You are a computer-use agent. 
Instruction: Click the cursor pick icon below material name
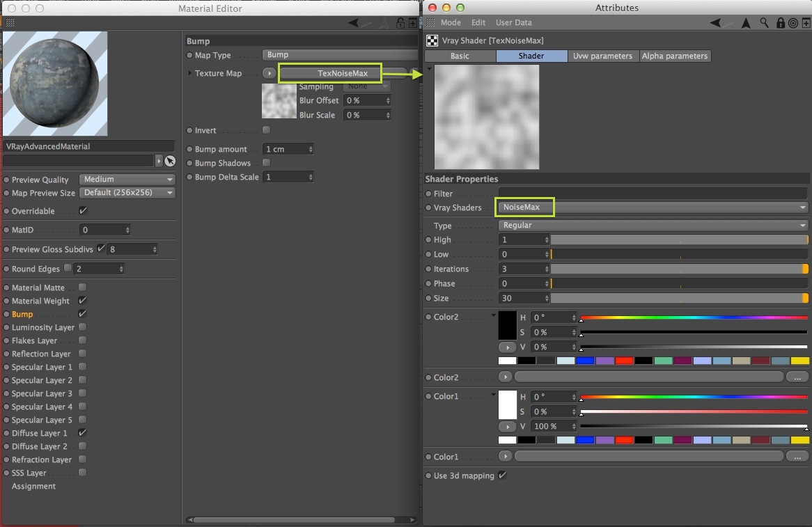coord(170,161)
